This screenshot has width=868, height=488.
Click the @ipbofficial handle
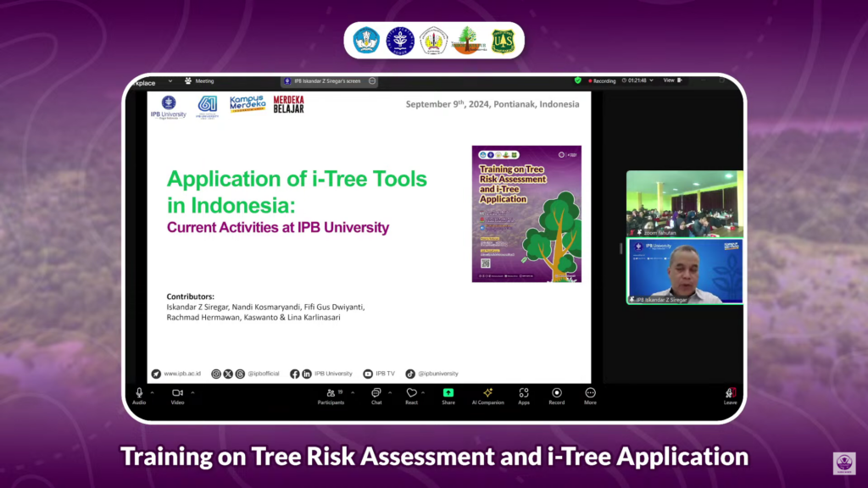click(x=264, y=374)
